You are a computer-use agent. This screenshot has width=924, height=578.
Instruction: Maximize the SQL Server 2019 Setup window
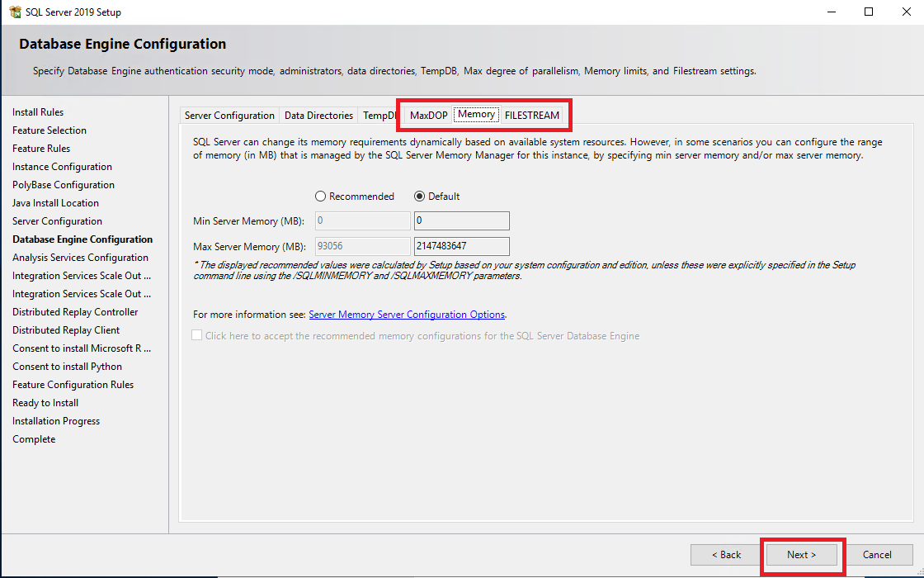pos(869,12)
